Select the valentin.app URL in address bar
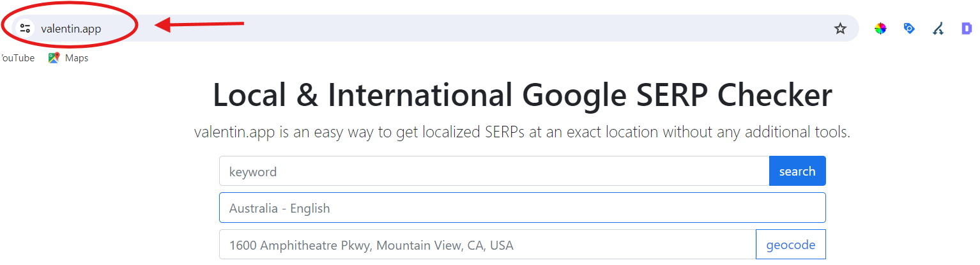The width and height of the screenshot is (980, 265). [71, 29]
